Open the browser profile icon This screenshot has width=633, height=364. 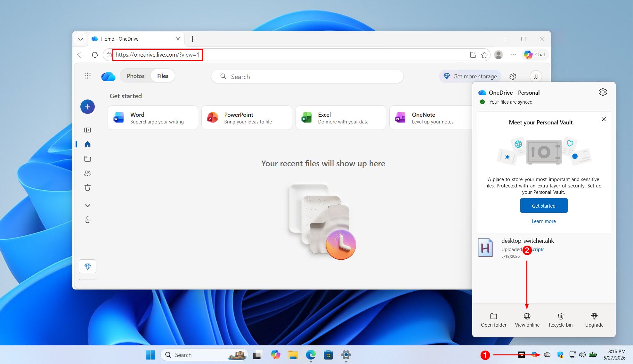coord(498,55)
